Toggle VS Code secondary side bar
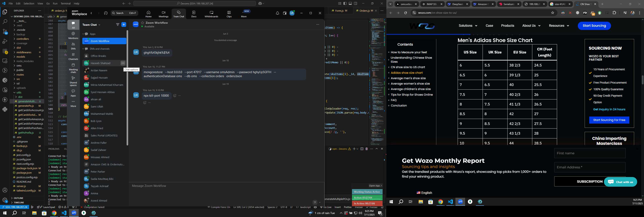 [355, 3]
